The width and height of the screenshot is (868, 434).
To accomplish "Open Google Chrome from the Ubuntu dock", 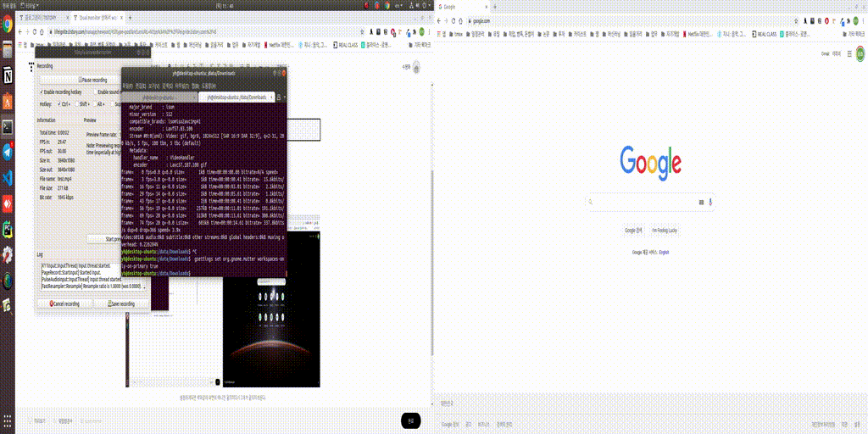I will [x=8, y=25].
